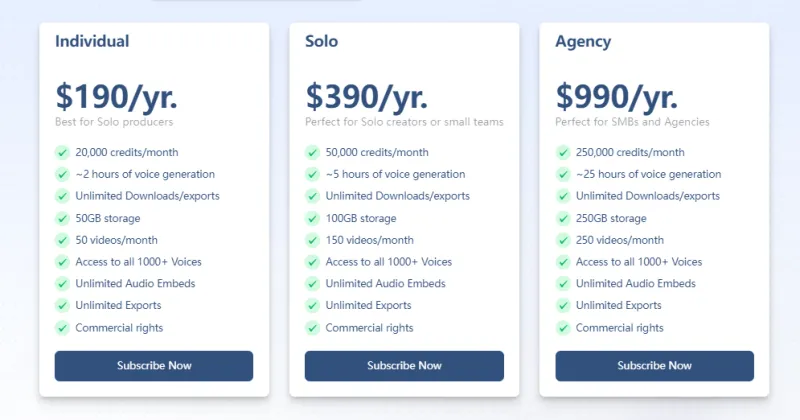Click checkmark beside 250GB storage
The width and height of the screenshot is (800, 420).
tap(562, 218)
